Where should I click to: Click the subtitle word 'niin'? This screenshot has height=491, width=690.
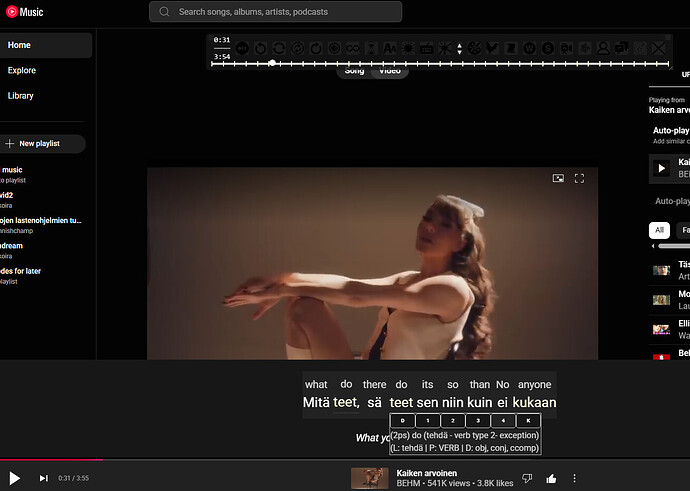click(453, 402)
